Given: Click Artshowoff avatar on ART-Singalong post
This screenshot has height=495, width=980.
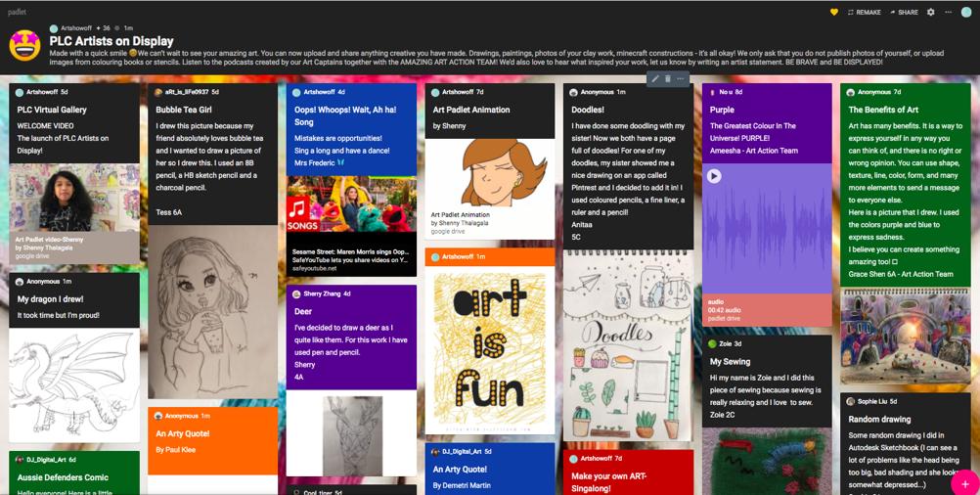Looking at the screenshot, I should coord(574,459).
